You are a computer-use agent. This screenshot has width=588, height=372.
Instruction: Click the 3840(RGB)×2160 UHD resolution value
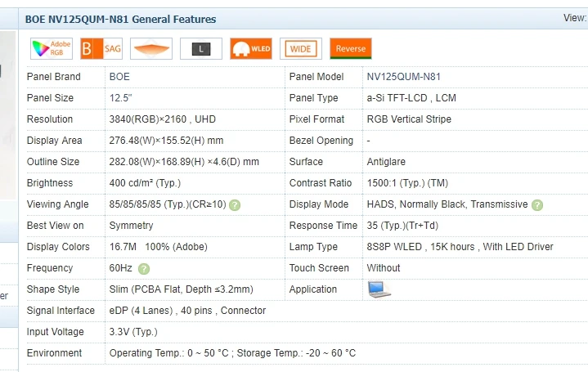click(163, 119)
